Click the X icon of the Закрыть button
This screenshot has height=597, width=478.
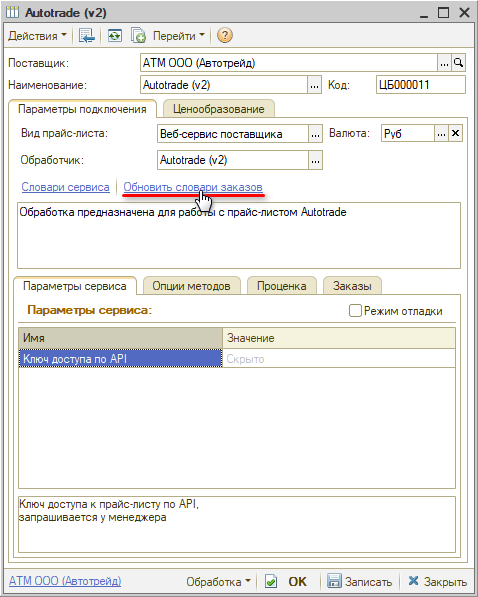pos(413,581)
